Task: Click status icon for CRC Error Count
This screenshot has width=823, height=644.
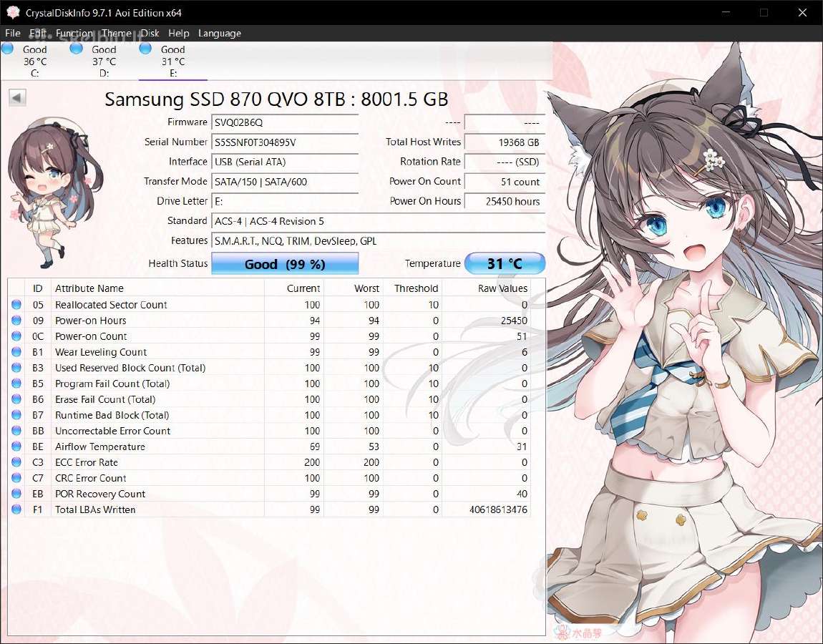Action: (x=16, y=477)
